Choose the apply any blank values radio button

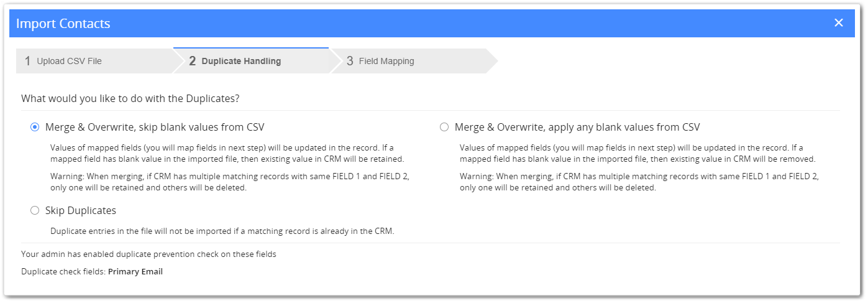[x=444, y=127]
